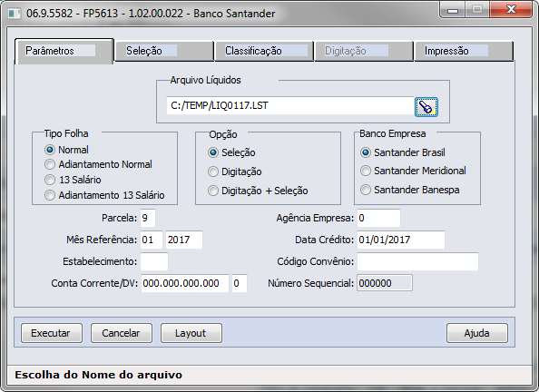Open the file search flashlight icon
539x392 pixels.
(x=426, y=107)
